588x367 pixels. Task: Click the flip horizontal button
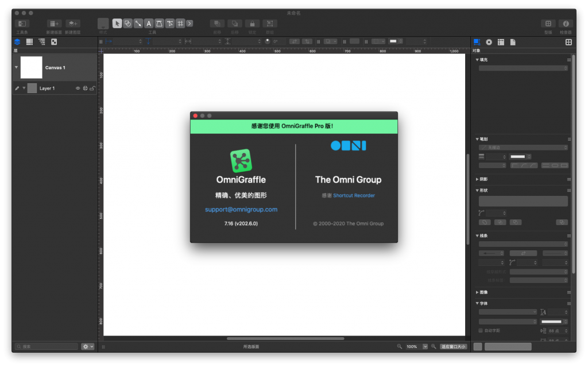295,42
